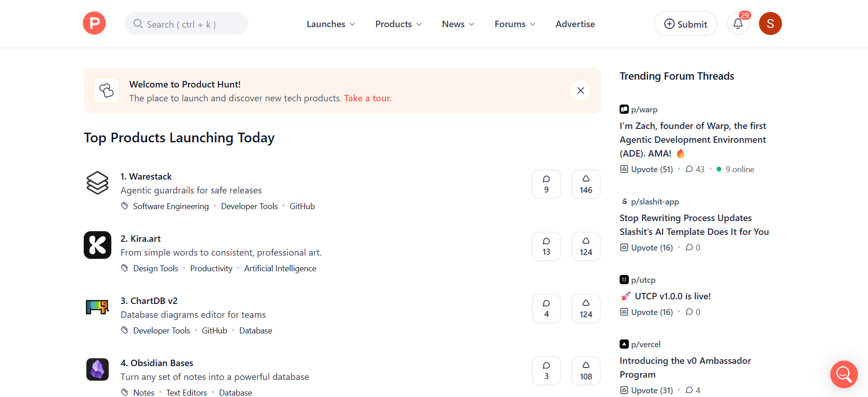Open the Kira.art product title
The image size is (868, 397).
click(140, 239)
